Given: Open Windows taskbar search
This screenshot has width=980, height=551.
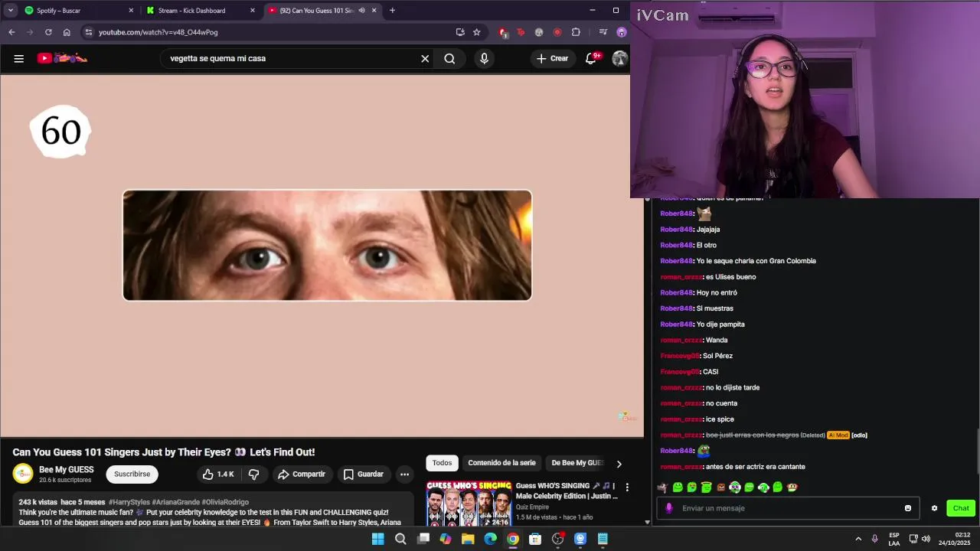Looking at the screenshot, I should pyautogui.click(x=400, y=539).
